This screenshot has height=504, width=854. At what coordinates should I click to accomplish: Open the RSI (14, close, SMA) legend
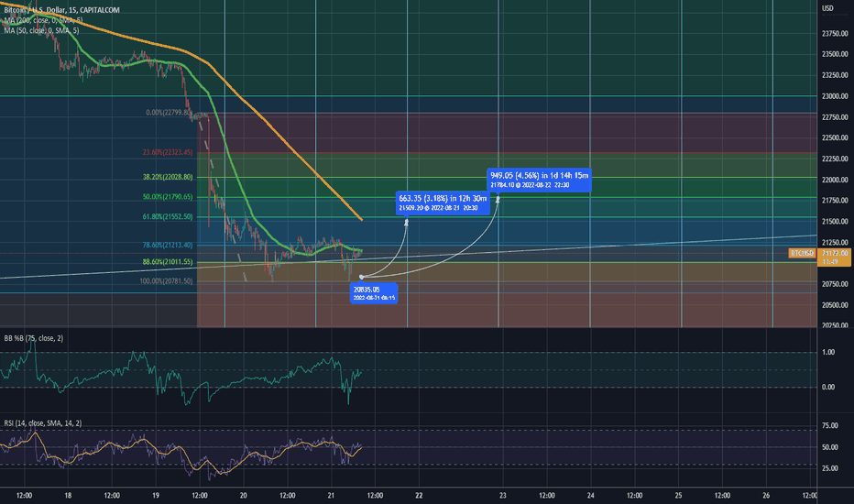[43, 423]
